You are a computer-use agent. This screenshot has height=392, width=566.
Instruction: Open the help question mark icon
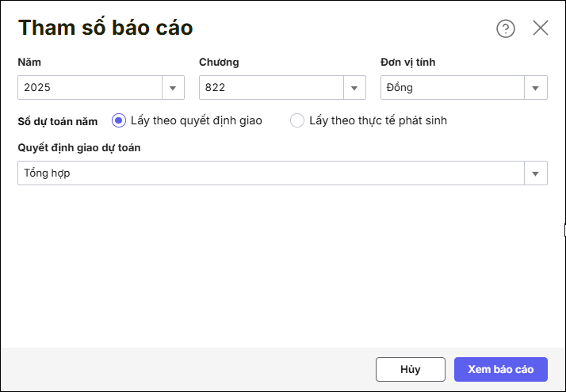click(x=506, y=29)
